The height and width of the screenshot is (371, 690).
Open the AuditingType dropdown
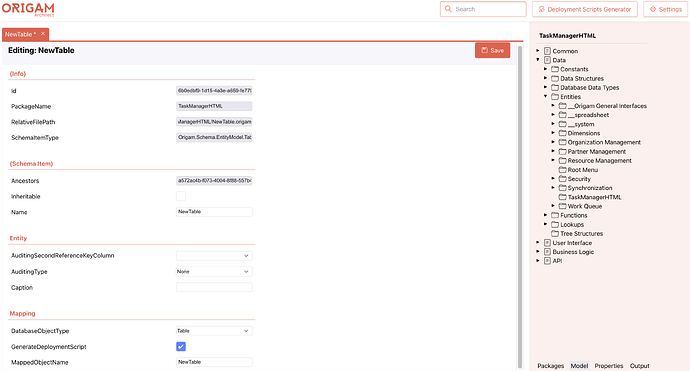214,272
